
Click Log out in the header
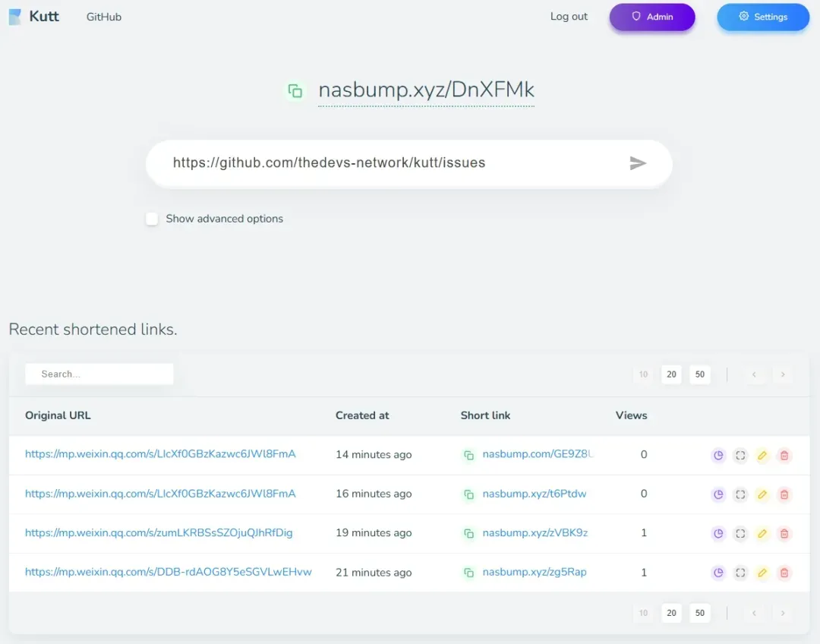tap(569, 17)
